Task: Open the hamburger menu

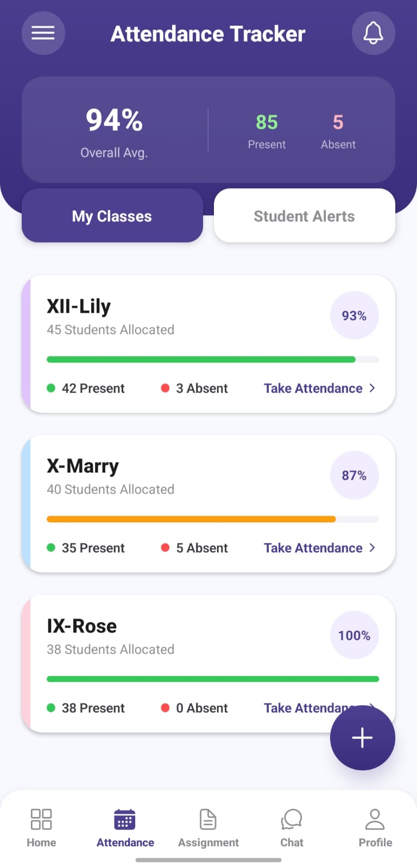Action: point(43,33)
